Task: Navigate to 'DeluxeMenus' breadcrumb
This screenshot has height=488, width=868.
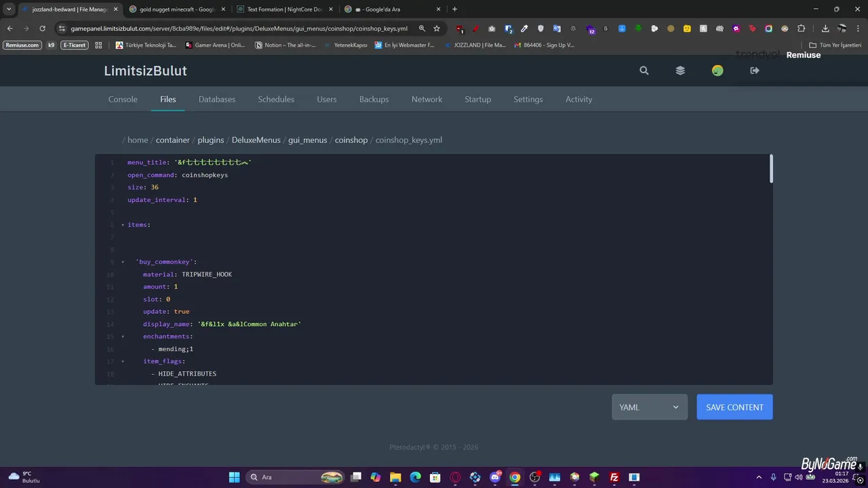Action: (256, 140)
